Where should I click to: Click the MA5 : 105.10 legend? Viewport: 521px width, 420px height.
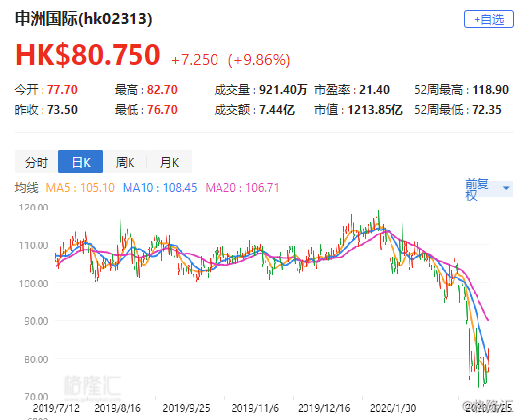(80, 188)
